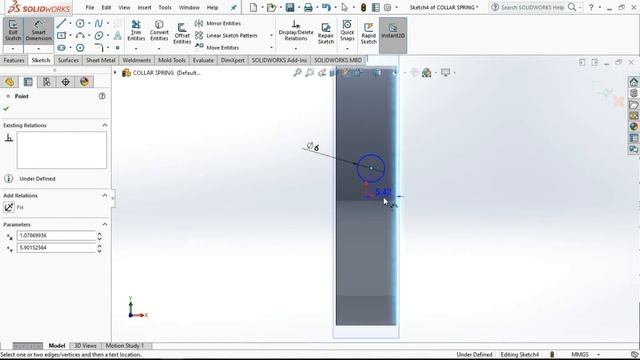Select the Sketch Fillet tool
The image size is (640, 360).
coord(98,48)
